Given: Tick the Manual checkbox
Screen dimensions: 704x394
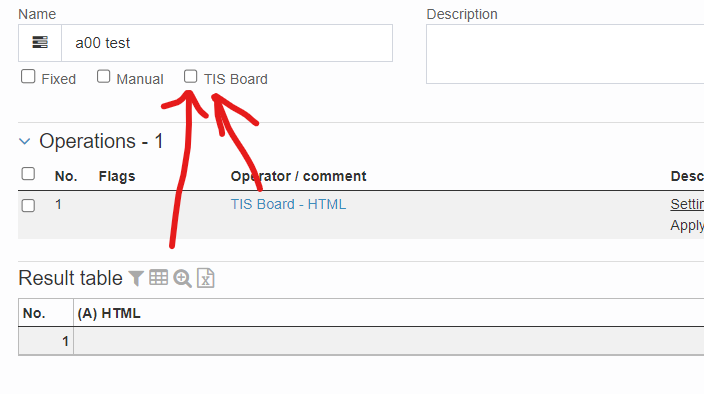Looking at the screenshot, I should pyautogui.click(x=103, y=77).
